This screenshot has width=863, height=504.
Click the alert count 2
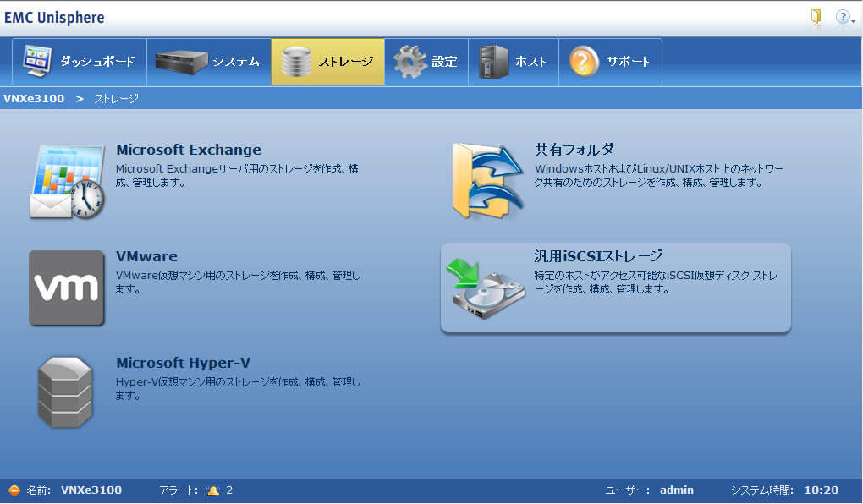[229, 490]
